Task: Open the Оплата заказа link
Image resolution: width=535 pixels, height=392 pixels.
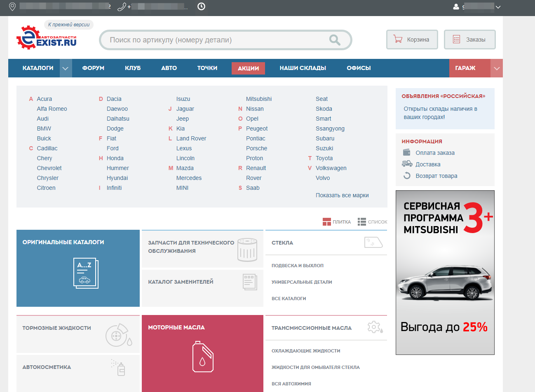Action: pyautogui.click(x=435, y=153)
